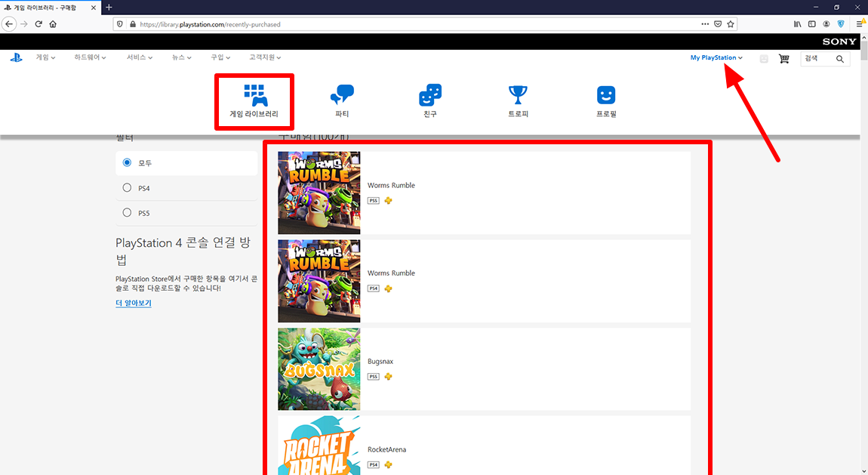Click the PS5 Worms Rumble cover thumbnail
This screenshot has width=868, height=475.
click(x=319, y=193)
